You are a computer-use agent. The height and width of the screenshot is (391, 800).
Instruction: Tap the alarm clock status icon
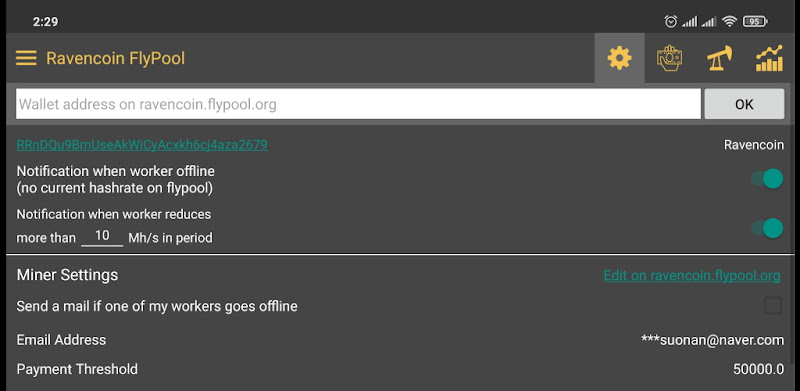pyautogui.click(x=670, y=21)
